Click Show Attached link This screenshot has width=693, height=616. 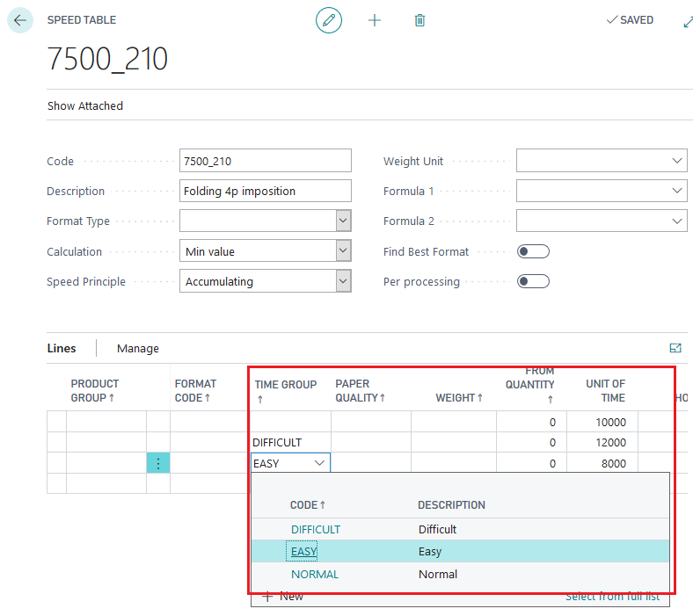[85, 106]
